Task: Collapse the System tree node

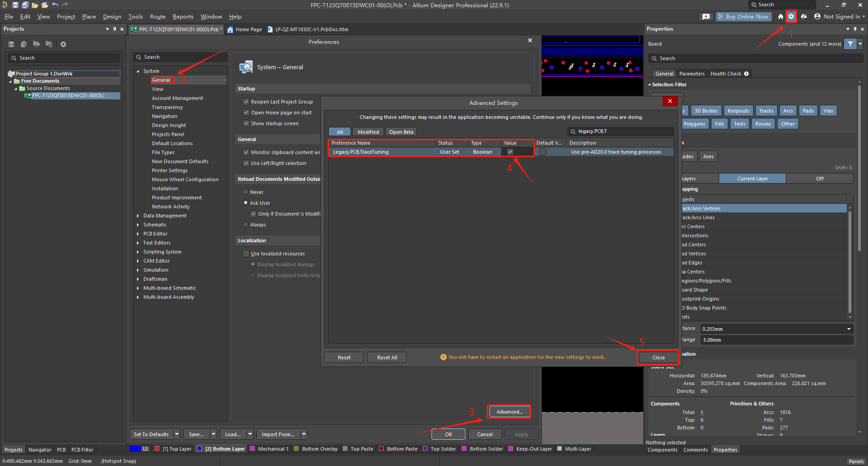Action: click(x=138, y=71)
